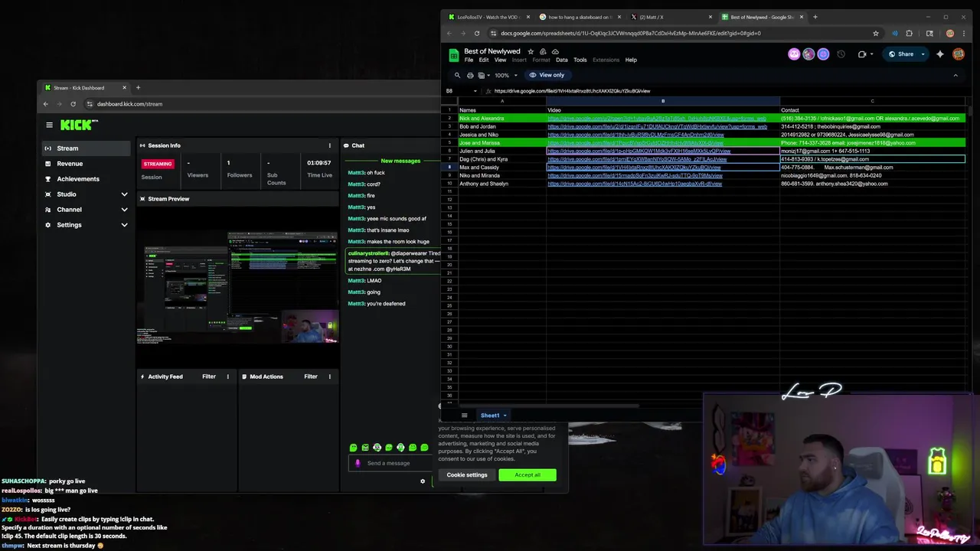This screenshot has height=551, width=980.
Task: Click the Kick logo in dashboard
Action: (x=79, y=125)
